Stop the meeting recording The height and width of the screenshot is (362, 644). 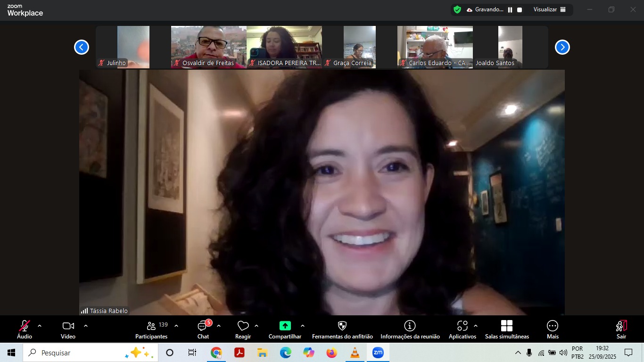520,10
